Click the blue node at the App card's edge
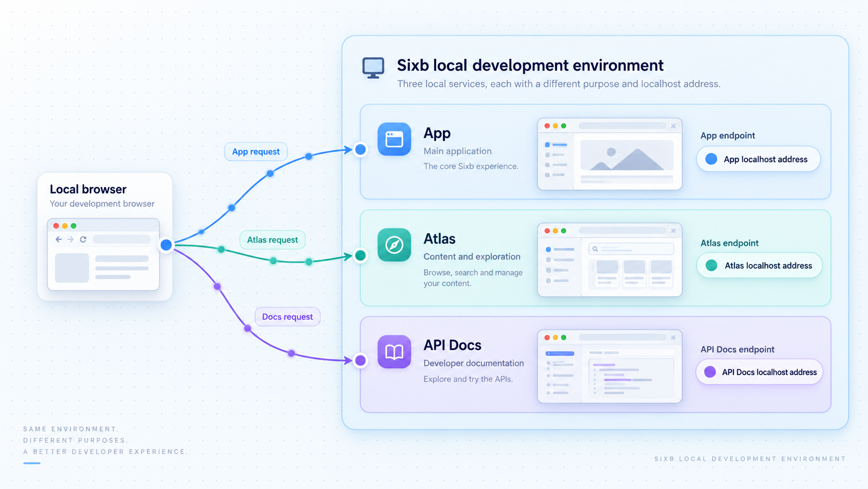This screenshot has height=489, width=868. tap(360, 150)
